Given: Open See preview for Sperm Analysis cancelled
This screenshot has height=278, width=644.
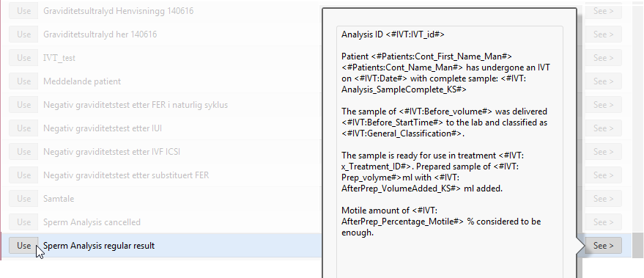Looking at the screenshot, I should (x=604, y=222).
